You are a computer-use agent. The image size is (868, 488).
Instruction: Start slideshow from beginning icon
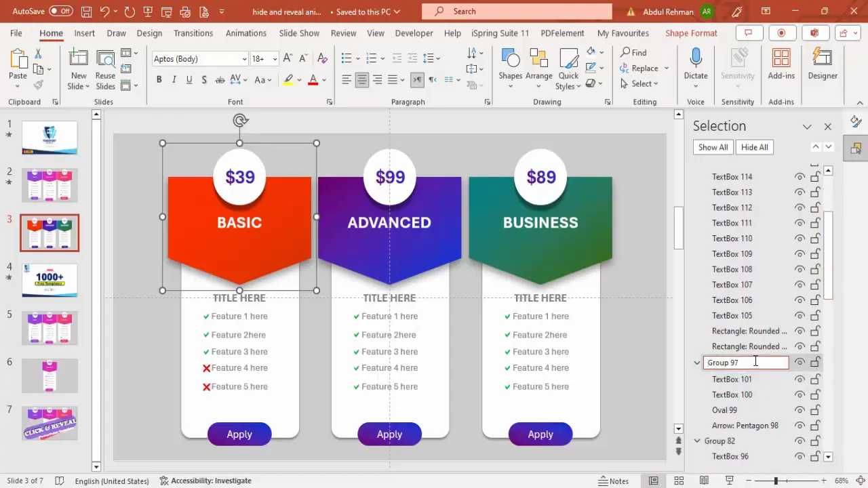[149, 12]
